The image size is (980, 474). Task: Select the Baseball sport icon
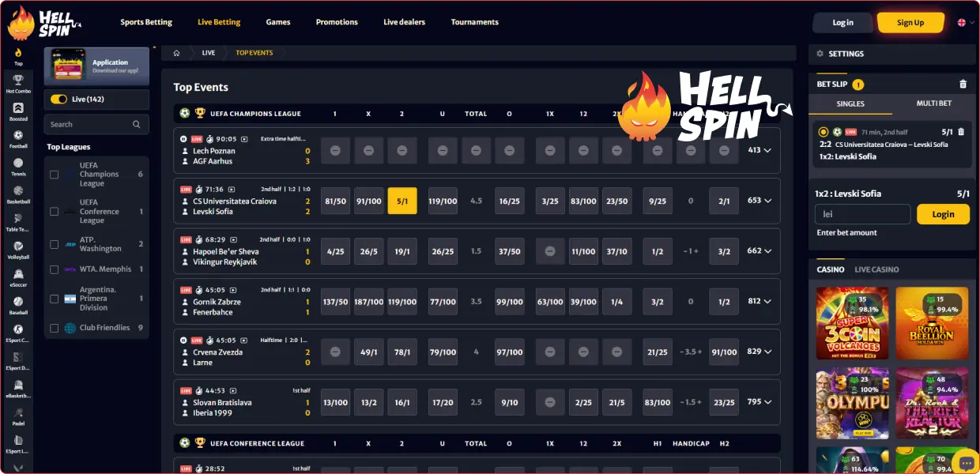[18, 305]
